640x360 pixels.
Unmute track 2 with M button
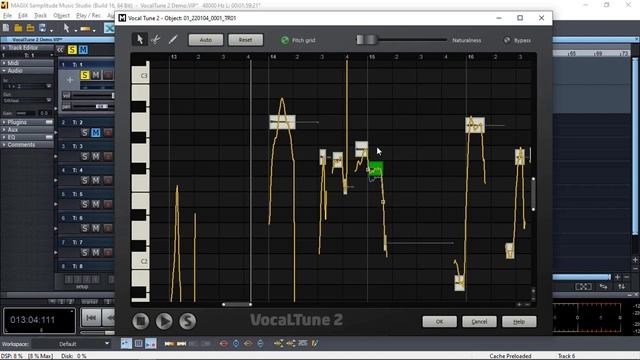(x=96, y=132)
